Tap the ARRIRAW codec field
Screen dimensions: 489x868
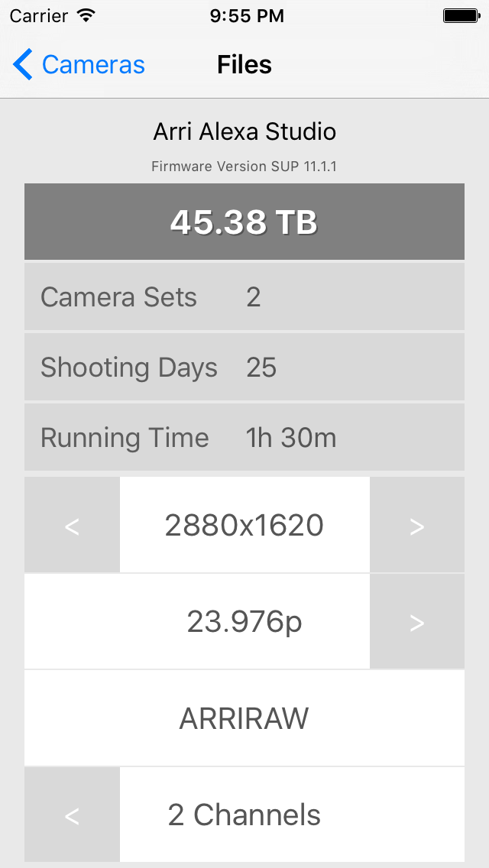(x=244, y=718)
